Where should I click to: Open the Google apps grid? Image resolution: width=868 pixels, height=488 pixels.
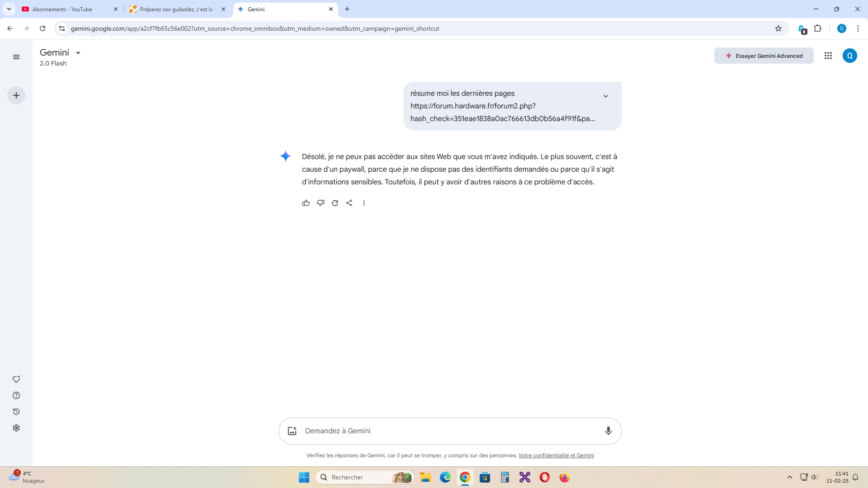828,56
